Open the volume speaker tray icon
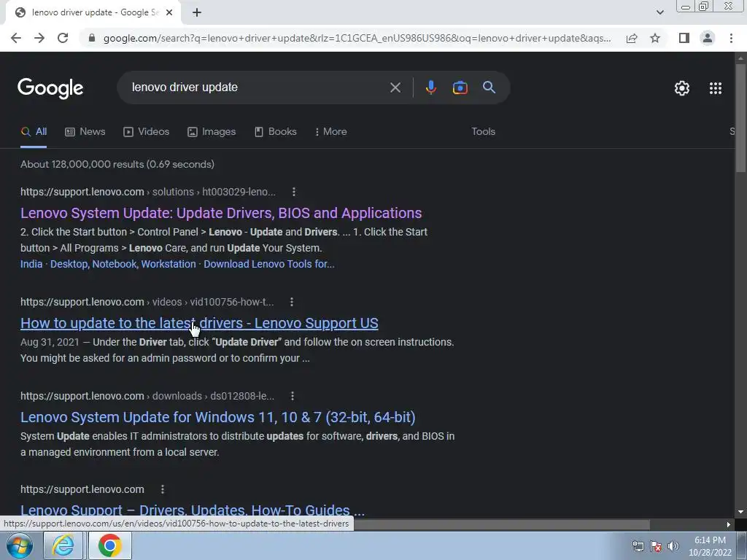The height and width of the screenshot is (560, 747). coord(673,546)
